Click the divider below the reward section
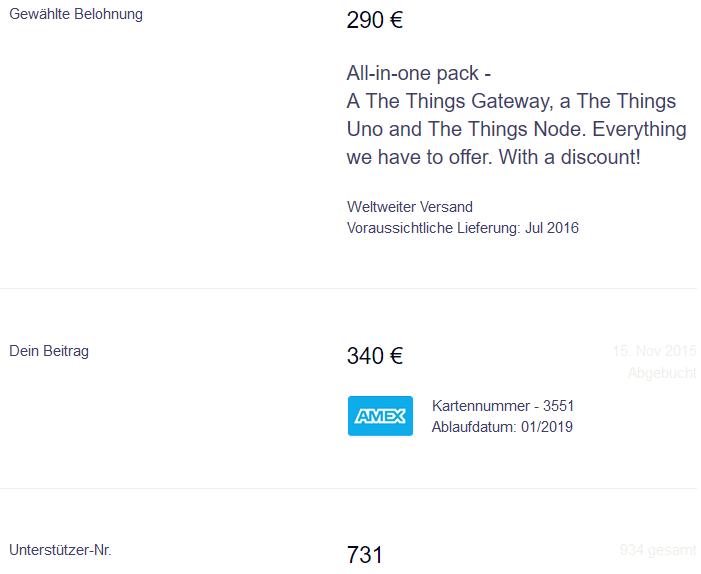This screenshot has width=701, height=574. pyautogui.click(x=349, y=288)
